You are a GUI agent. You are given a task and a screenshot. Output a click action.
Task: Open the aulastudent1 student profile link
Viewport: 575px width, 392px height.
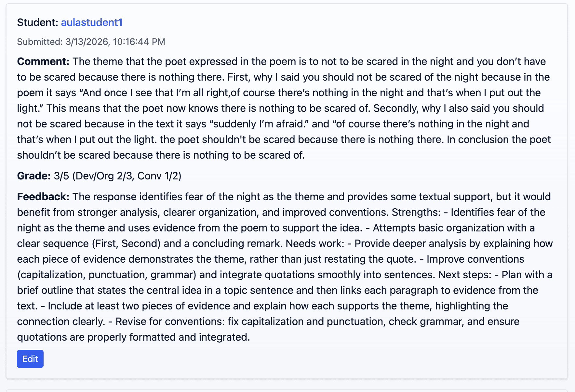(91, 22)
